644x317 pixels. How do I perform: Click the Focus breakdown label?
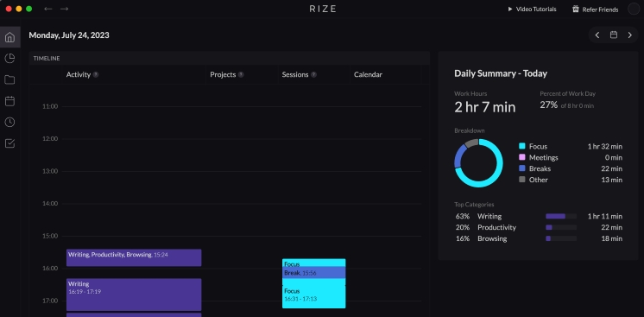538,146
